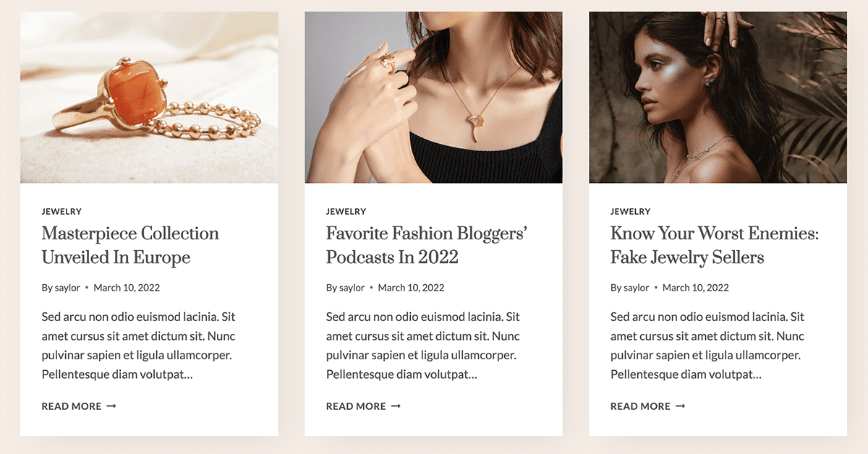Click March 10, 2022 date on first card
Image resolution: width=868 pixels, height=454 pixels.
[127, 288]
